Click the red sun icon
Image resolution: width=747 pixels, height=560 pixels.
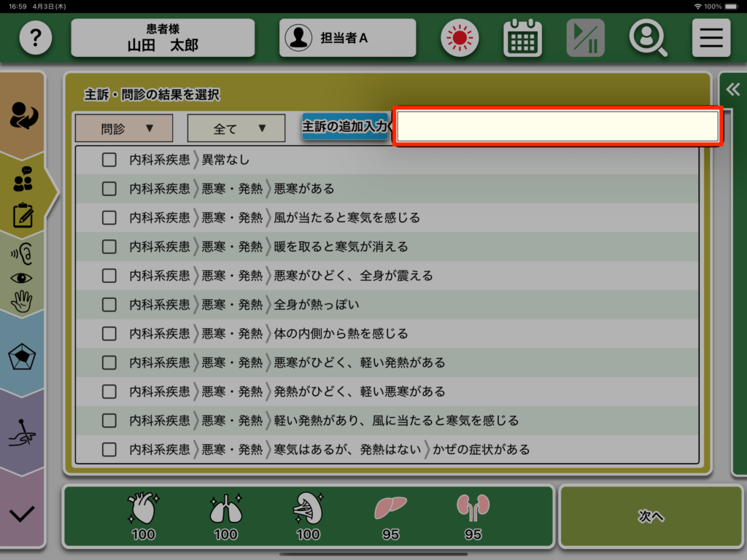click(x=460, y=38)
